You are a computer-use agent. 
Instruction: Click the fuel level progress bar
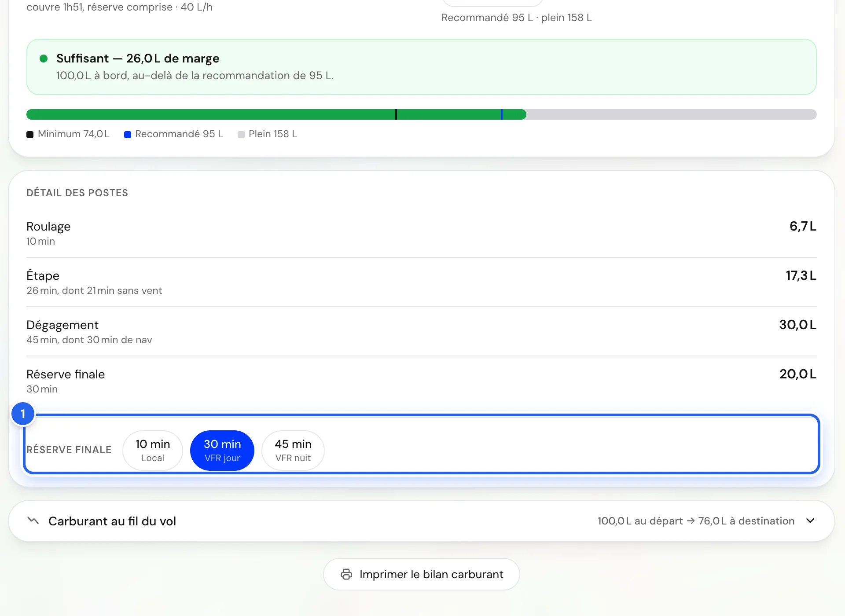coord(422,114)
